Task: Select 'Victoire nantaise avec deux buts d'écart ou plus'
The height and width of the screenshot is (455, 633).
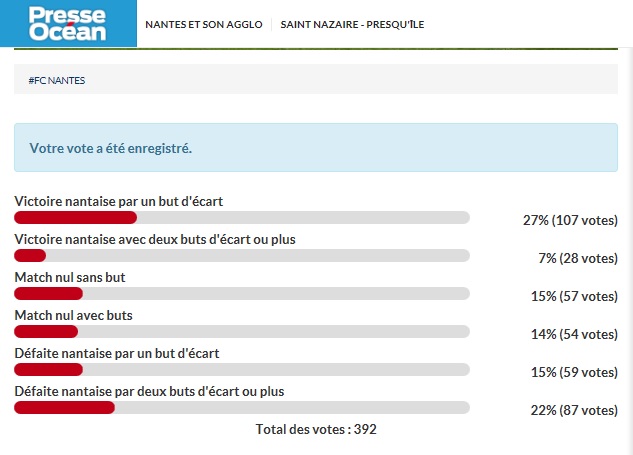Action: [155, 239]
